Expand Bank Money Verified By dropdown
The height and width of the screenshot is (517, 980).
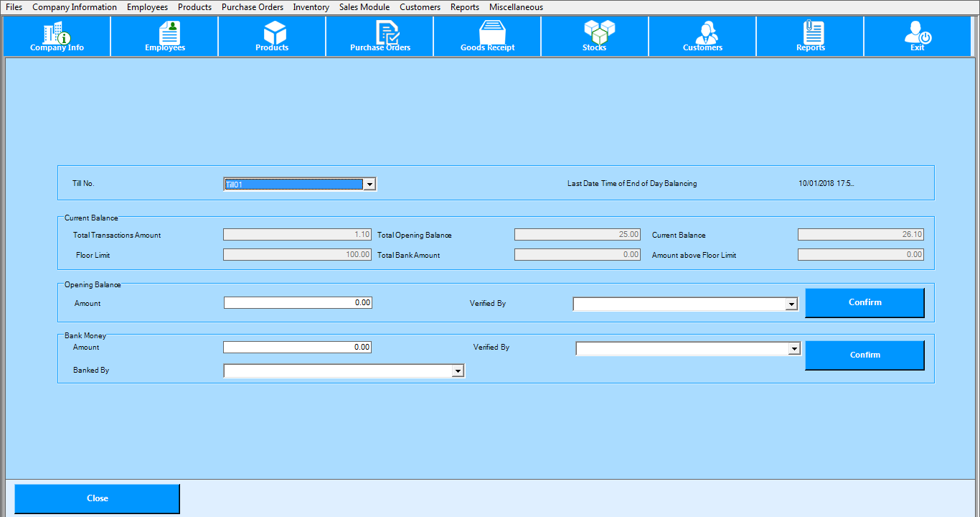click(x=794, y=349)
